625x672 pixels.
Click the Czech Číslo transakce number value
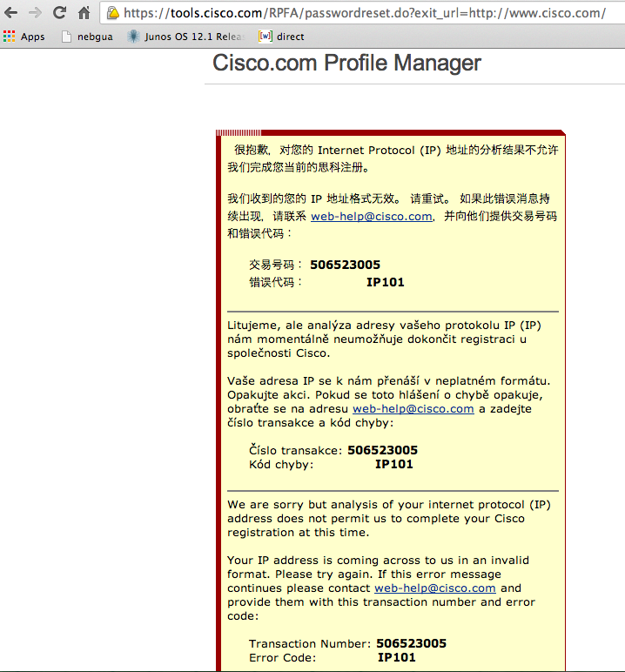pos(382,451)
